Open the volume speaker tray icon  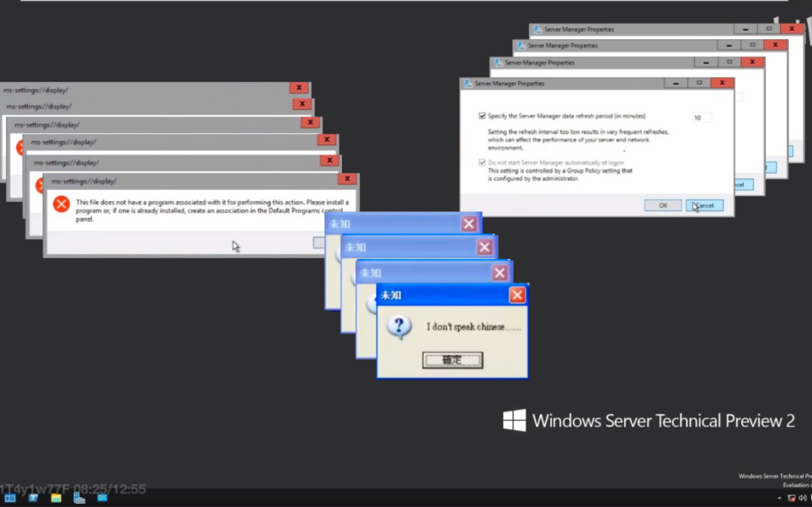click(803, 498)
